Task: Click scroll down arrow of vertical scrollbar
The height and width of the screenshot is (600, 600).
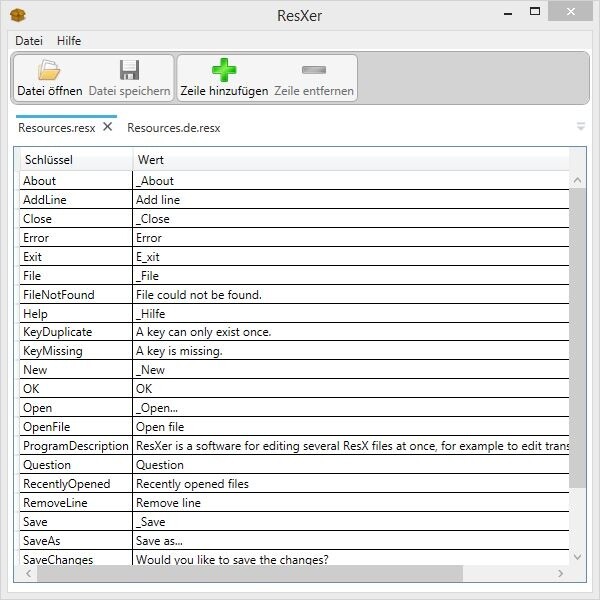Action: pyautogui.click(x=577, y=557)
